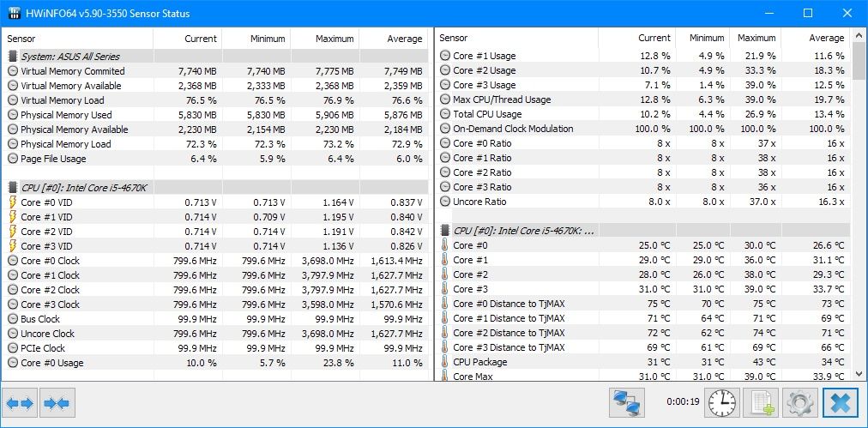This screenshot has width=868, height=428.
Task: Minimize the HWiNFO64 Sensor Status window
Action: click(x=769, y=13)
